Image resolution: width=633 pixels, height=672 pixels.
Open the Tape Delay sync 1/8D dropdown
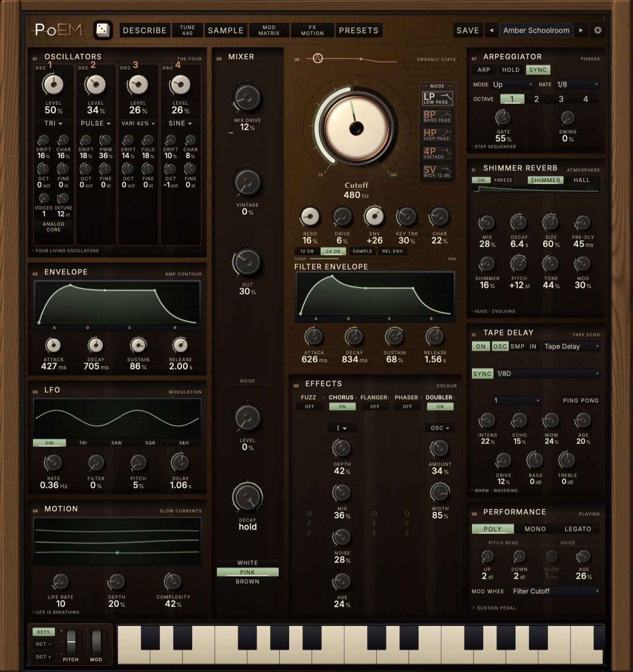548,374
